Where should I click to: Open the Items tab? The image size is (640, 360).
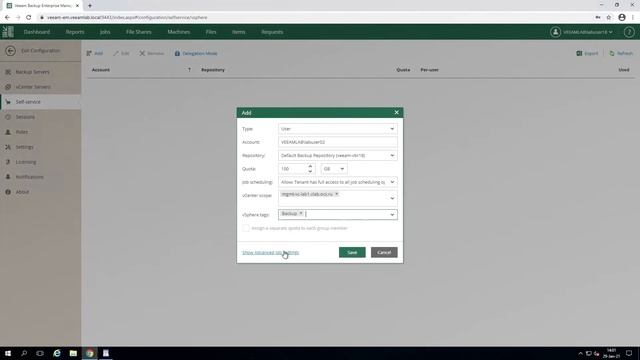[x=238, y=32]
